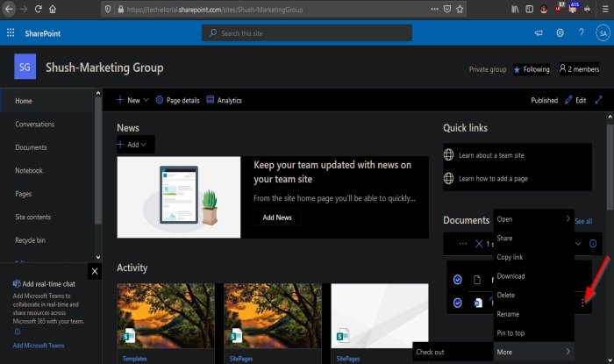Open Notebook in the left navigation
614x364 pixels.
tap(29, 170)
